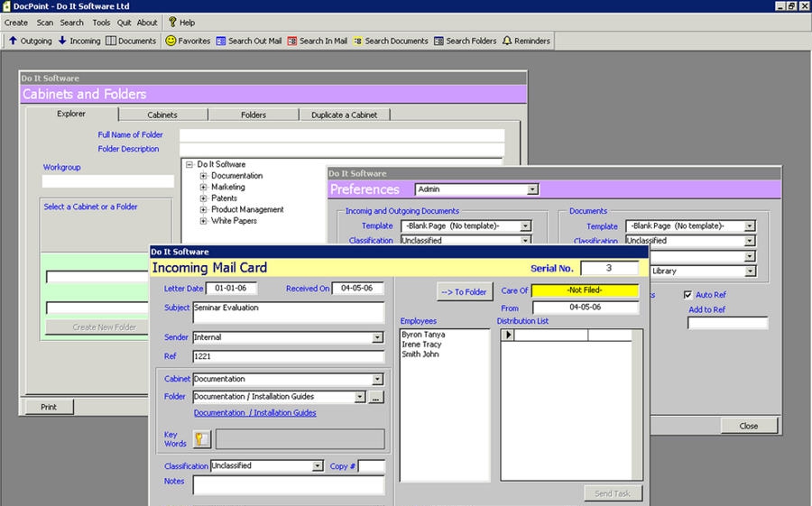Open Favorites smiley icon
This screenshot has width=812, height=506.
171,41
